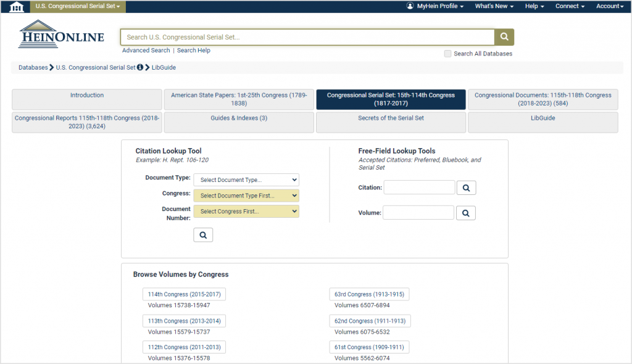Switch to the LibGuide tab
Image resolution: width=632 pixels, height=364 pixels.
tap(543, 122)
